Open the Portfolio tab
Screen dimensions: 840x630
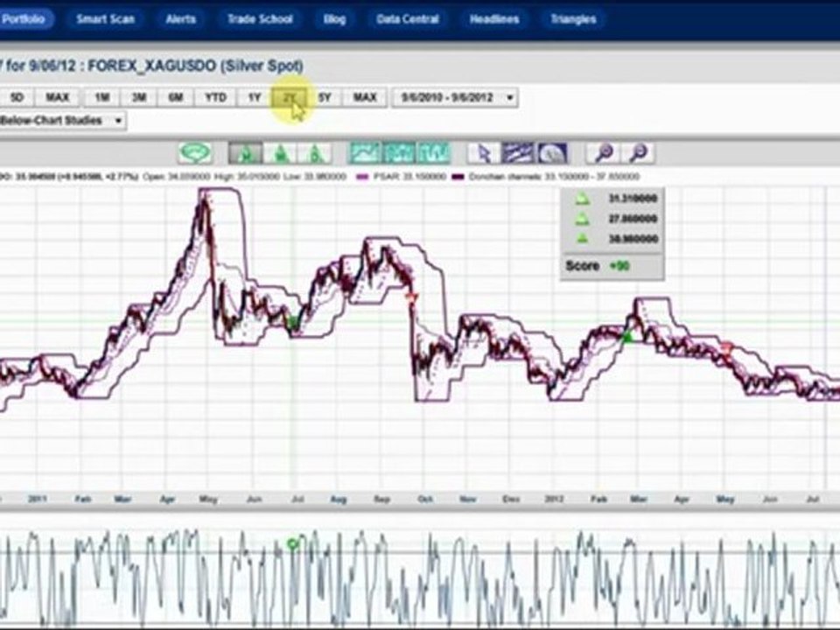point(24,19)
